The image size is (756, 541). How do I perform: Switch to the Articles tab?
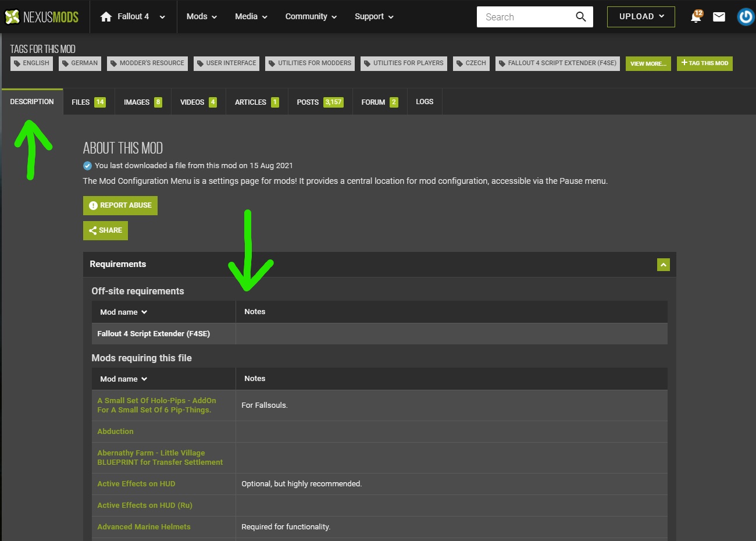[257, 102]
